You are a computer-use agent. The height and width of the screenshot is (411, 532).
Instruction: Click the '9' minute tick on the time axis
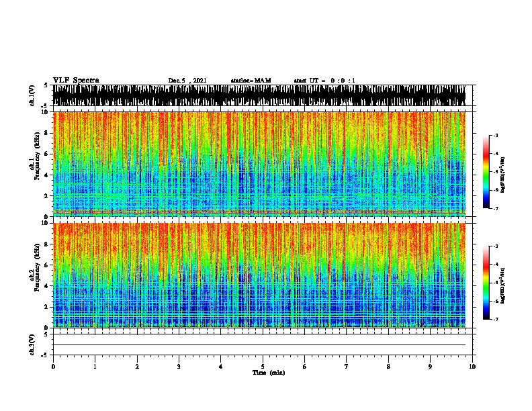tap(430, 367)
